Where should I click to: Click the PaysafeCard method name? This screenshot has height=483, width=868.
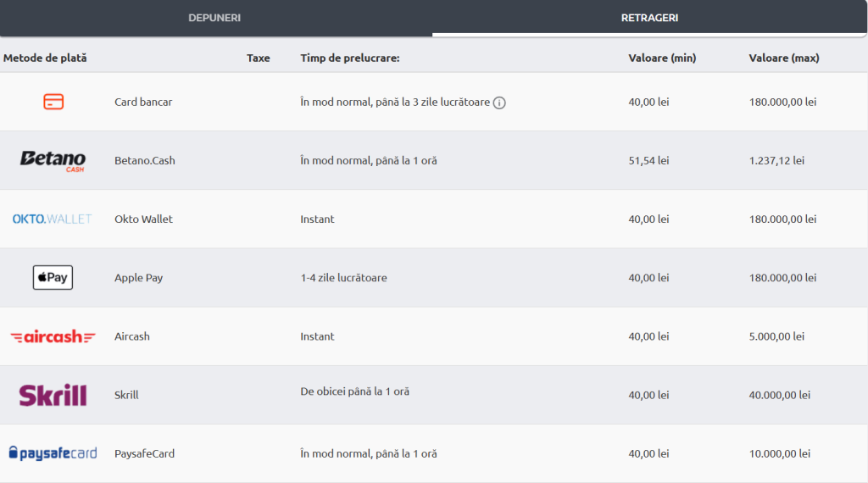[144, 453]
